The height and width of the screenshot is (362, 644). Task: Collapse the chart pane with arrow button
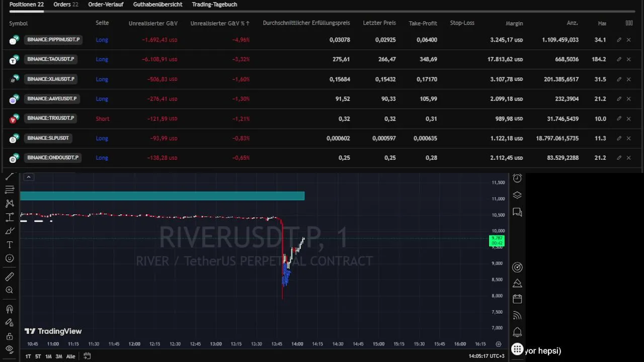click(29, 177)
